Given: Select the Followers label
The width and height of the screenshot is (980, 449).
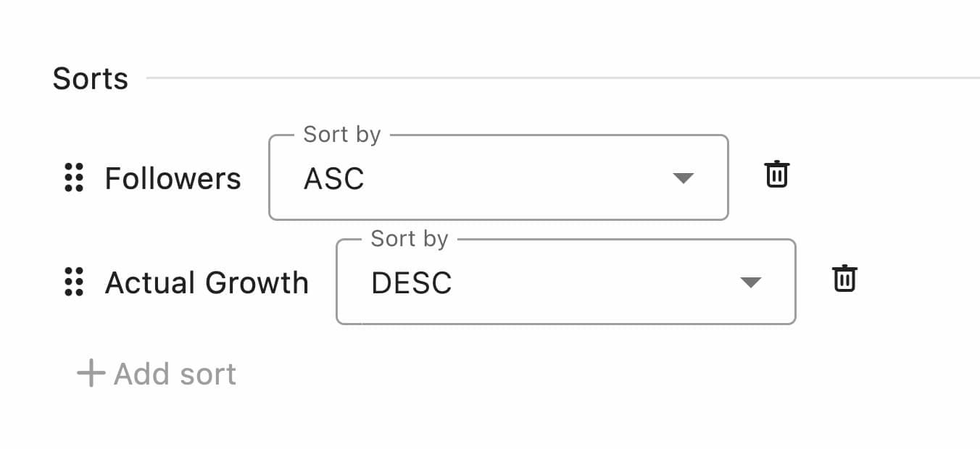Looking at the screenshot, I should coord(174,178).
